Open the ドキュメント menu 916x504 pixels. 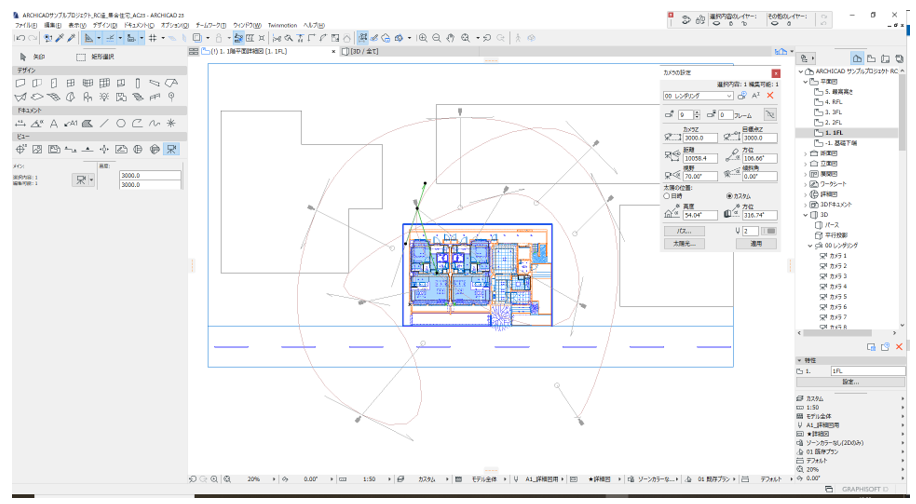click(139, 26)
